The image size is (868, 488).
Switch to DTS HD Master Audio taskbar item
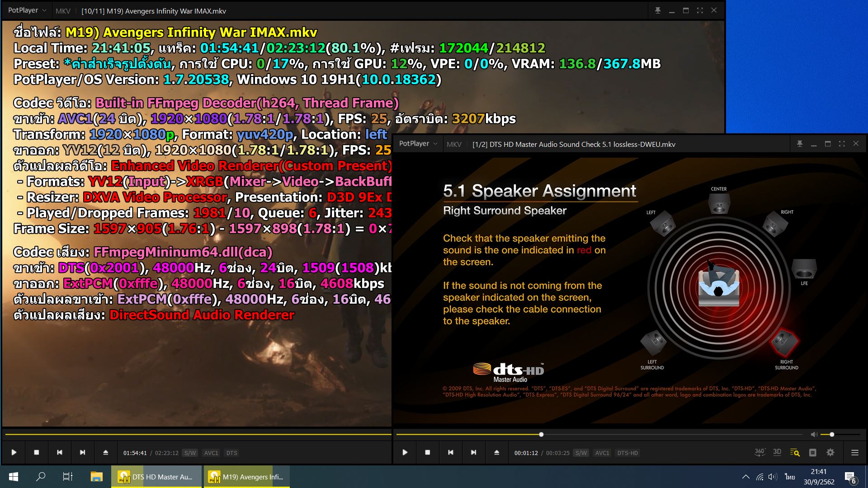coord(156,477)
